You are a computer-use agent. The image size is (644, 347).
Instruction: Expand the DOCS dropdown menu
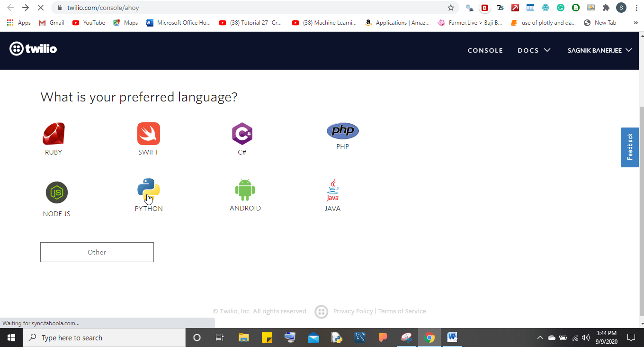coord(534,50)
